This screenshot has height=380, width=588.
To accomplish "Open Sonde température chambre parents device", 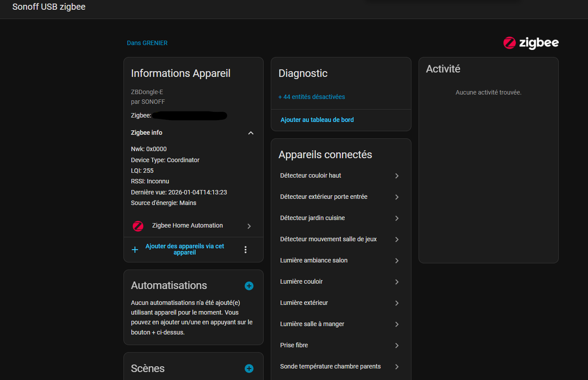I will click(330, 366).
